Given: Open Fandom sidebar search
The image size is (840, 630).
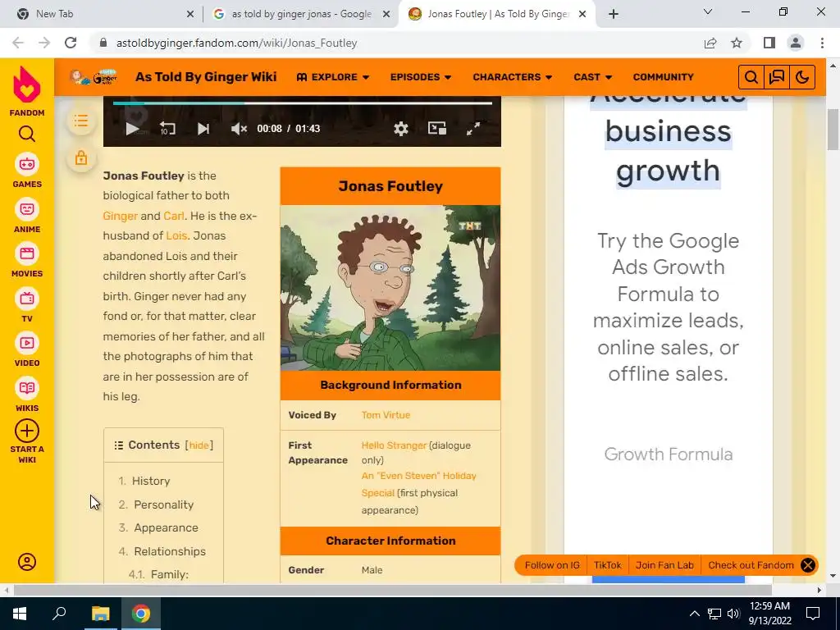Looking at the screenshot, I should (27, 134).
